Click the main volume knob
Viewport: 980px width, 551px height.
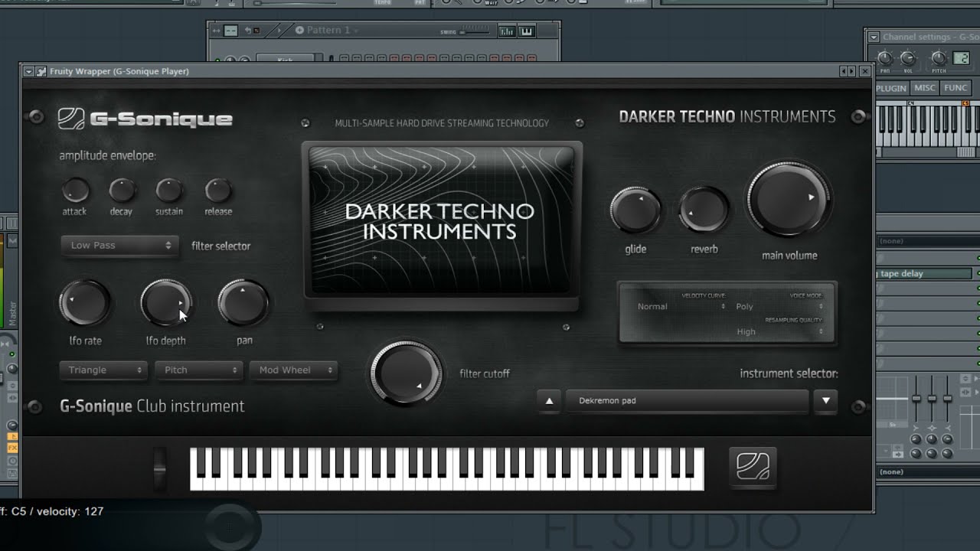click(789, 201)
